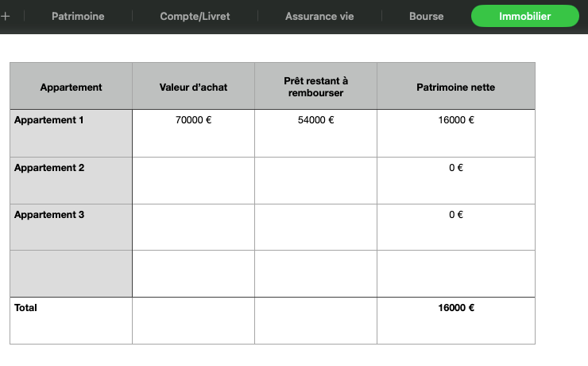Select the Appartement 2 row label
This screenshot has height=366, width=588.
point(72,181)
